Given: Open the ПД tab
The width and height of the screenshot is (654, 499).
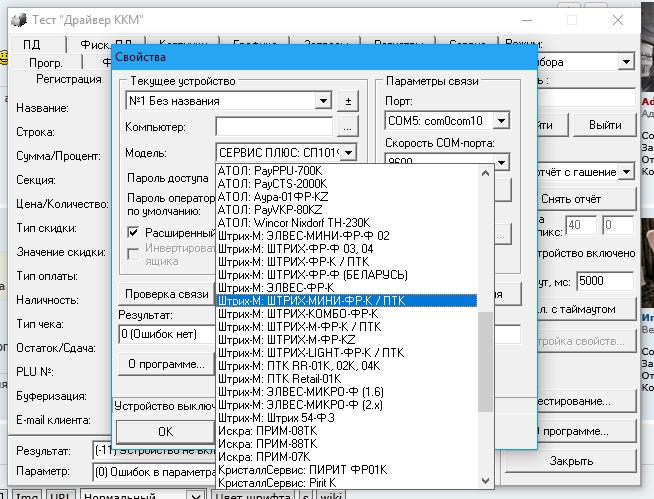Looking at the screenshot, I should point(32,45).
